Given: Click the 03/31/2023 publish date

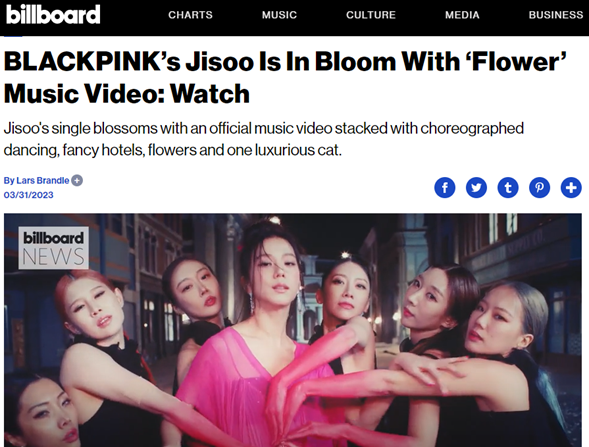Looking at the screenshot, I should point(29,195).
